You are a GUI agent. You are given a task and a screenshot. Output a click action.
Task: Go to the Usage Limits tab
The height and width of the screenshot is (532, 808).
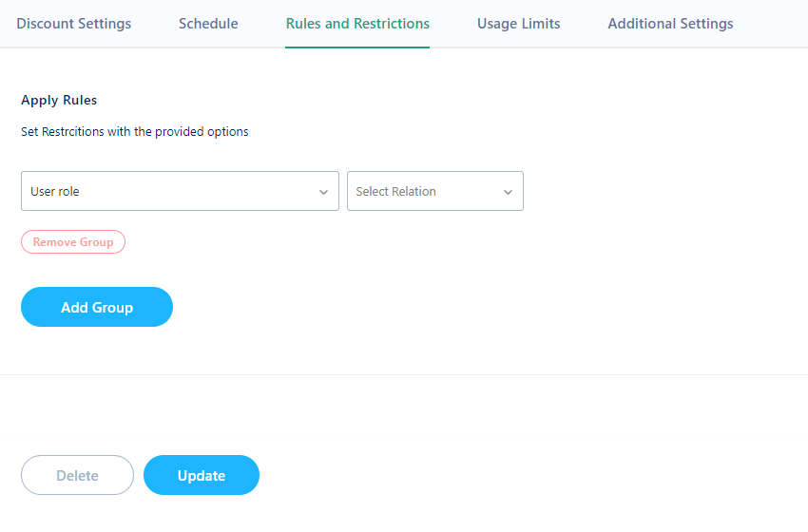coord(518,24)
